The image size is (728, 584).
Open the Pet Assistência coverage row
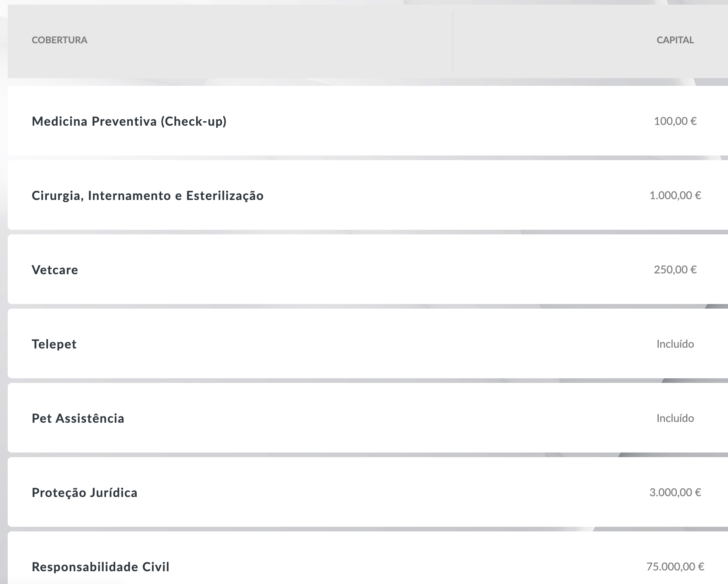(368, 418)
